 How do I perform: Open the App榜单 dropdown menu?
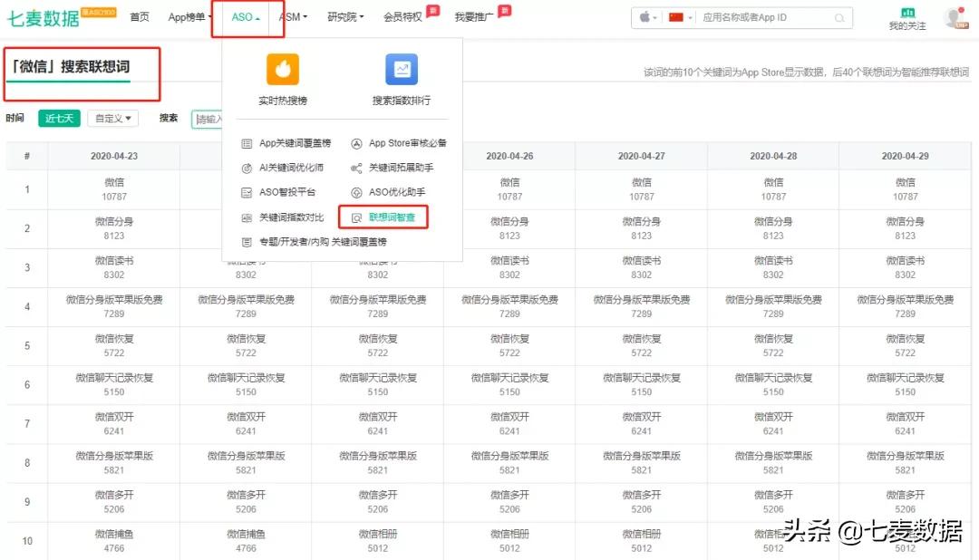tap(187, 16)
